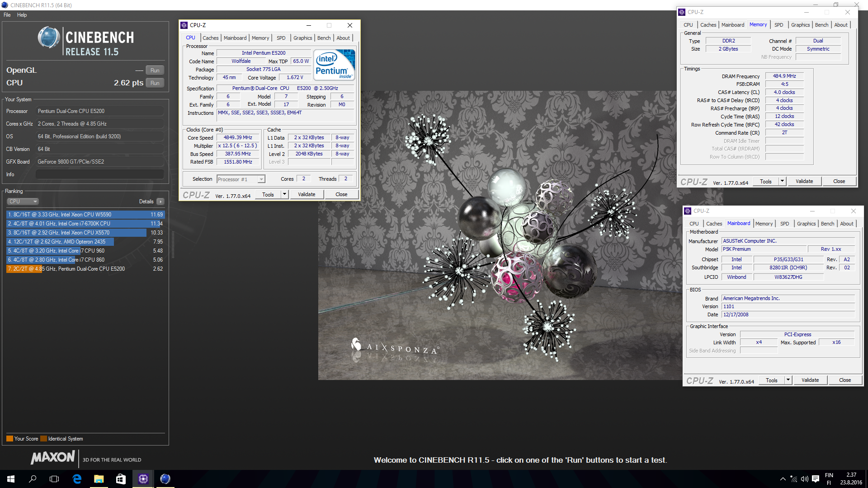Show hidden system tray icons

click(783, 479)
